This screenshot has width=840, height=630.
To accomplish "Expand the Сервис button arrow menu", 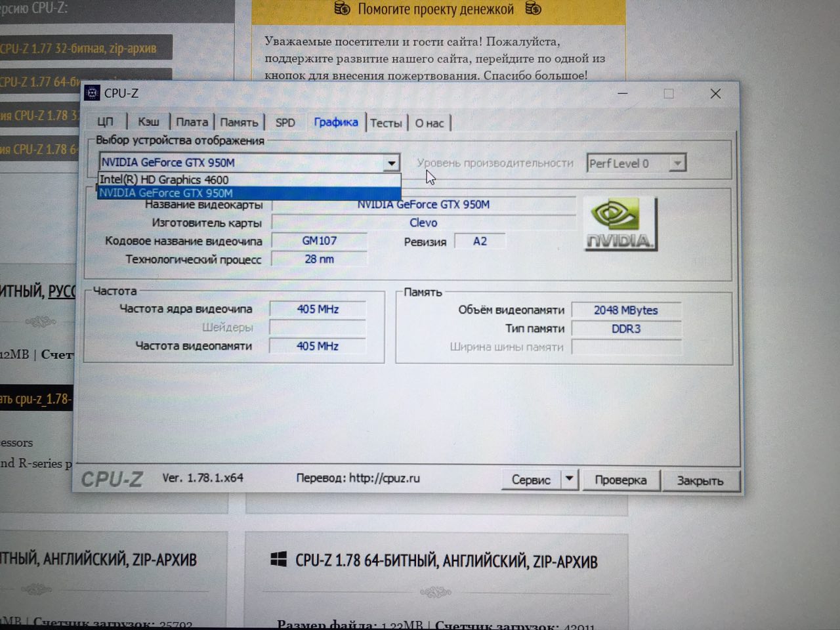I will click(x=569, y=479).
